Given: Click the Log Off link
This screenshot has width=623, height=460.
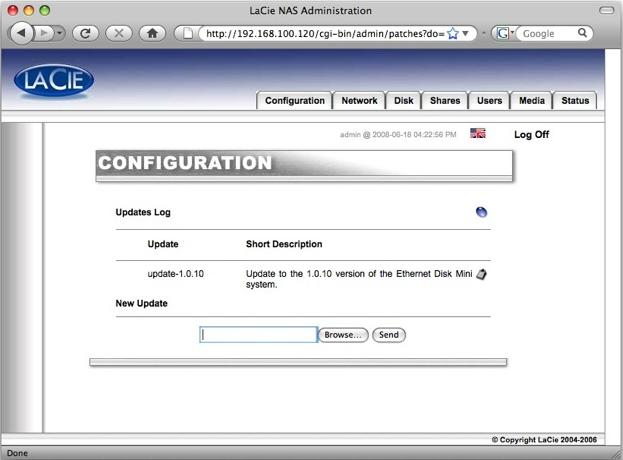Looking at the screenshot, I should point(531,134).
